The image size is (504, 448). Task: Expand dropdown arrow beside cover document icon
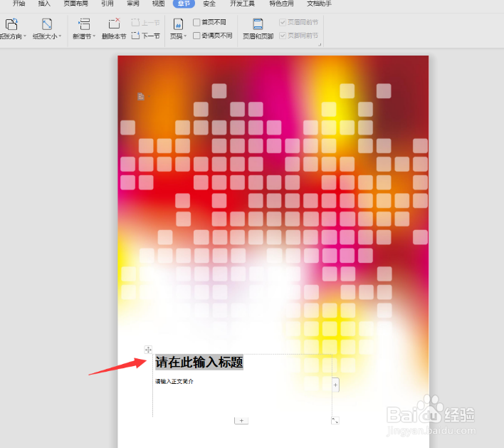pos(149,96)
